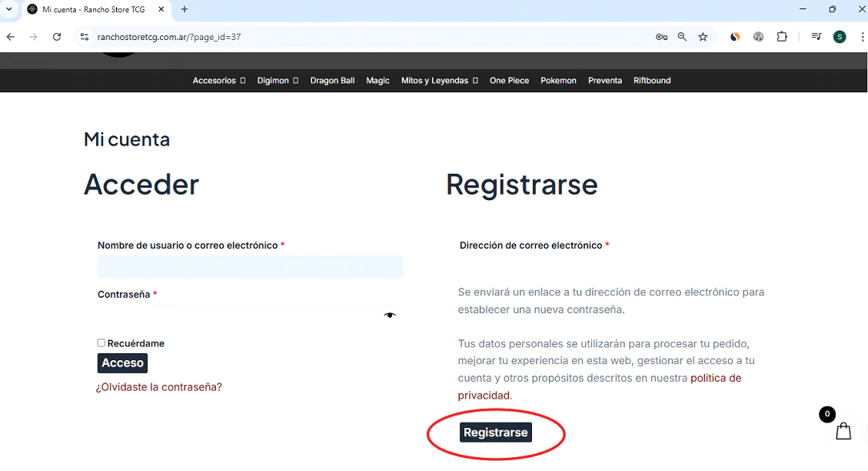Open the zoom magnifier icon in address bar
This screenshot has width=868, height=471.
(682, 37)
